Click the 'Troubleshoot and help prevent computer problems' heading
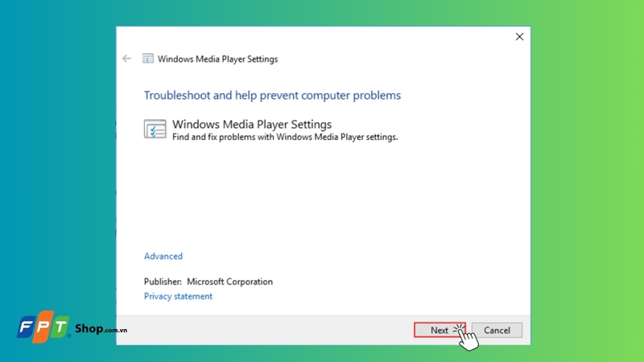This screenshot has width=644, height=362. click(272, 95)
